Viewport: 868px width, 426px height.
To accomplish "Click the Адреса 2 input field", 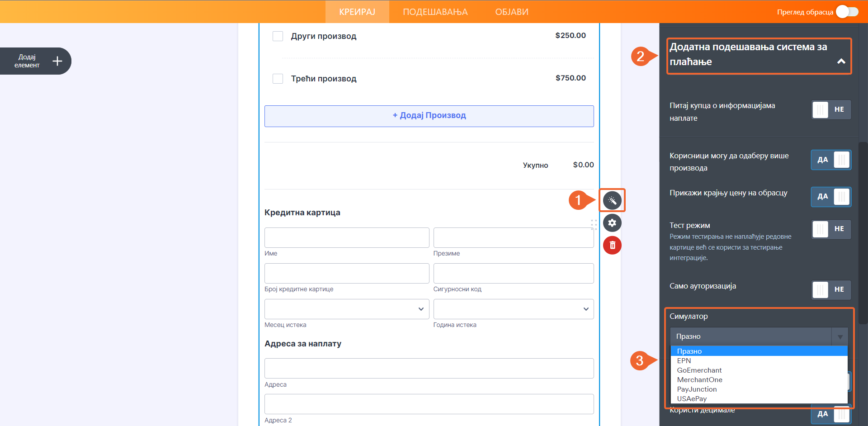I will tap(429, 404).
